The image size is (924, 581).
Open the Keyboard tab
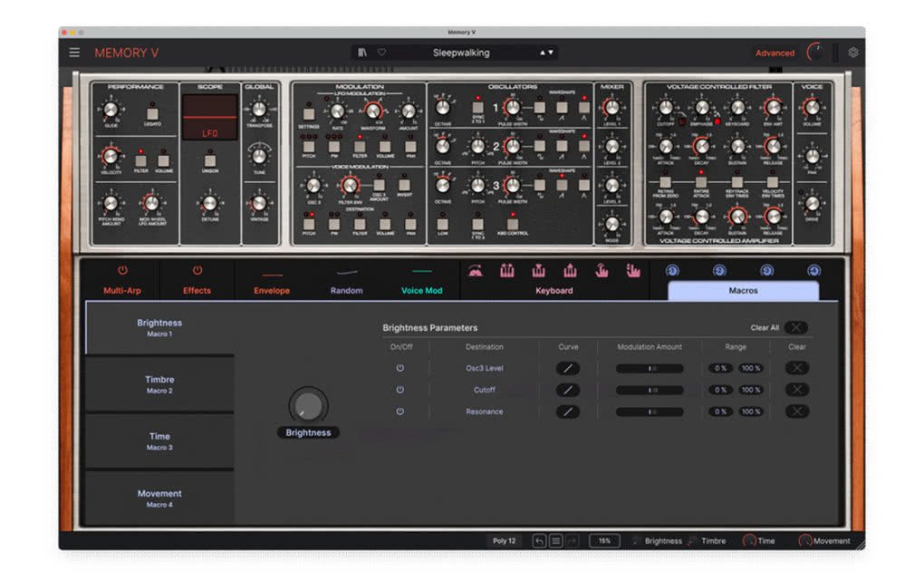click(553, 291)
